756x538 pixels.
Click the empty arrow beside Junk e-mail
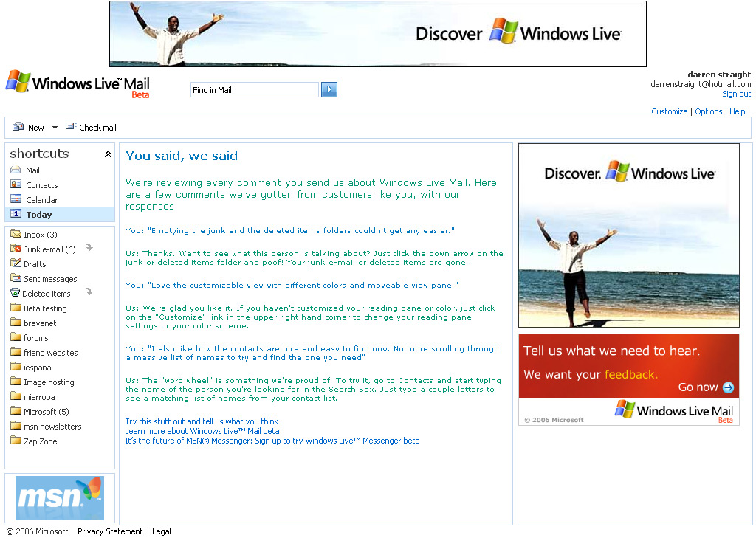(x=89, y=248)
